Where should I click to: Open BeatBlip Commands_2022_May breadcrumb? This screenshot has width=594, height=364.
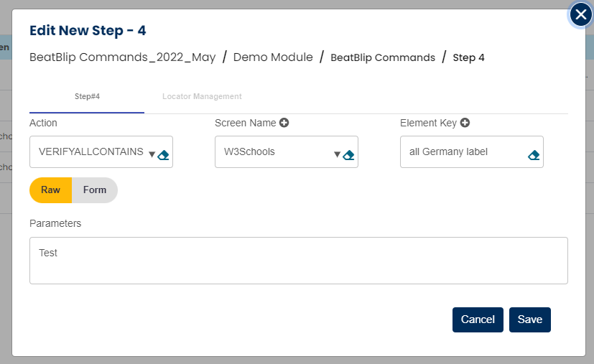tap(123, 57)
